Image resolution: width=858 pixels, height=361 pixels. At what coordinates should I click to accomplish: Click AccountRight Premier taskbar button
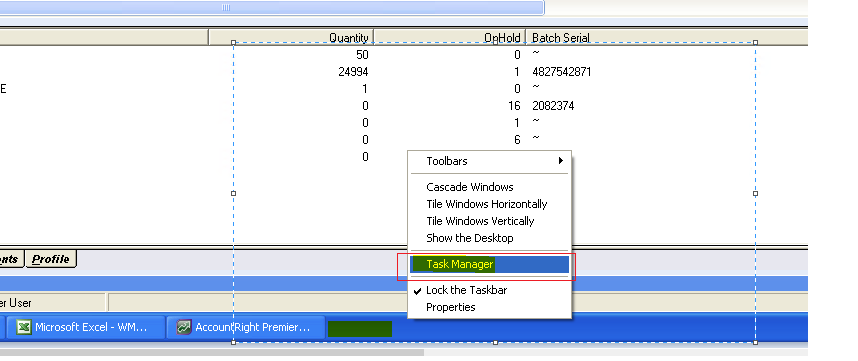(246, 328)
